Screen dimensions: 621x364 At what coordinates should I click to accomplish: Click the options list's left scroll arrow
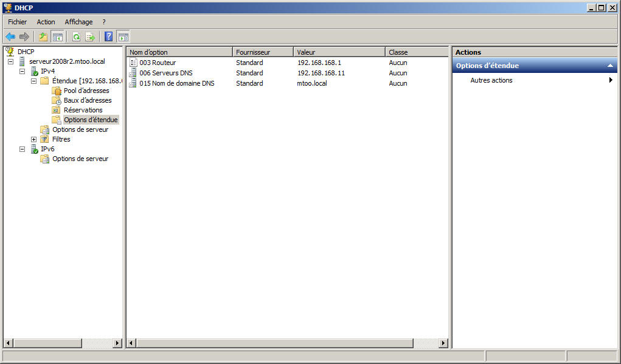(x=131, y=343)
